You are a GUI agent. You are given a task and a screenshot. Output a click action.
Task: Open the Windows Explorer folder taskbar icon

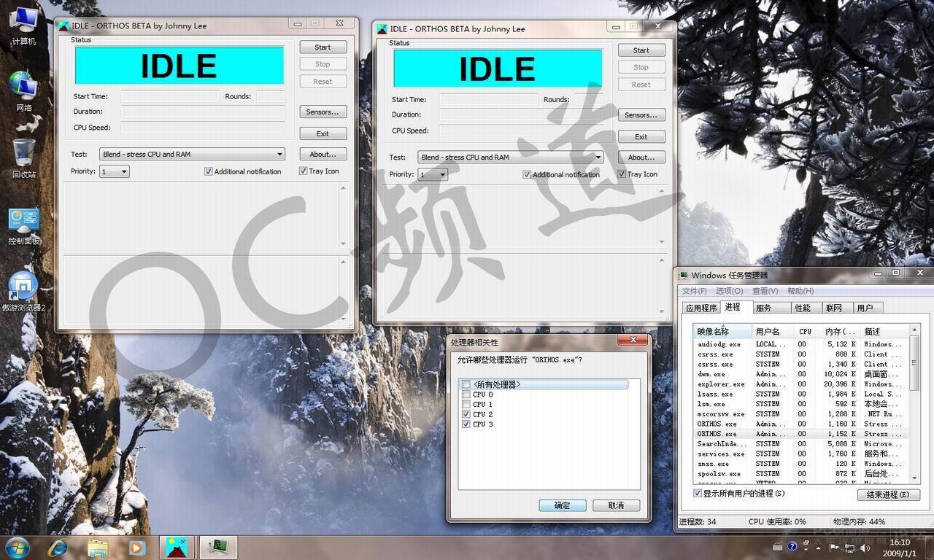pos(97,547)
